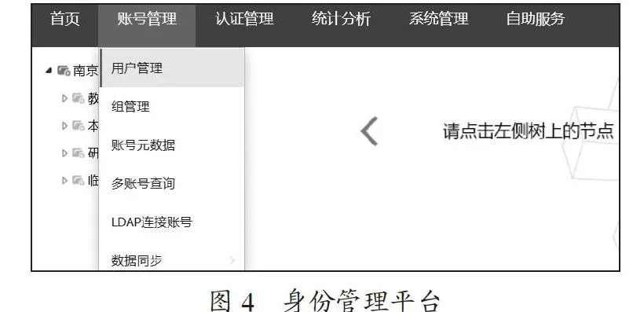
Task: Collapse the 南京 root tree node
Action: tap(49, 70)
